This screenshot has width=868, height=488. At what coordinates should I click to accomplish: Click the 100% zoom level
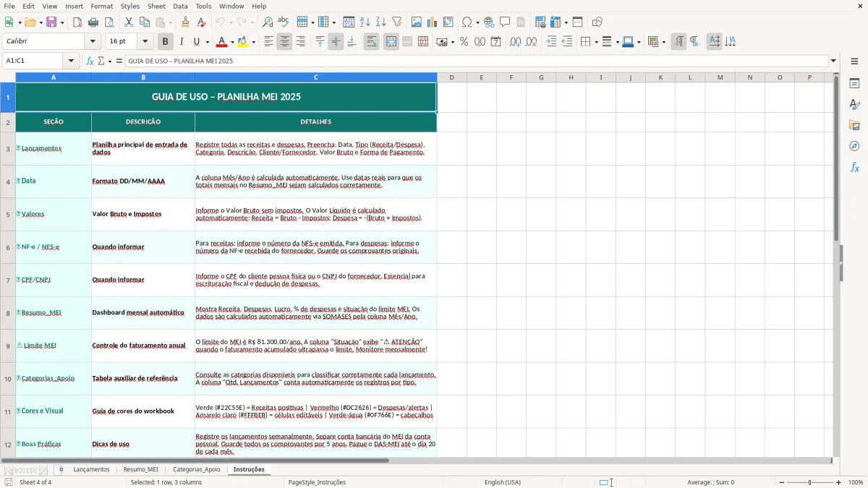pos(856,482)
